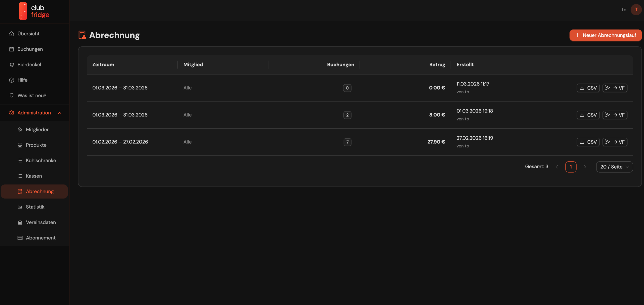Go to next pagination page arrow
The width and height of the screenshot is (644, 305).
coord(585,167)
